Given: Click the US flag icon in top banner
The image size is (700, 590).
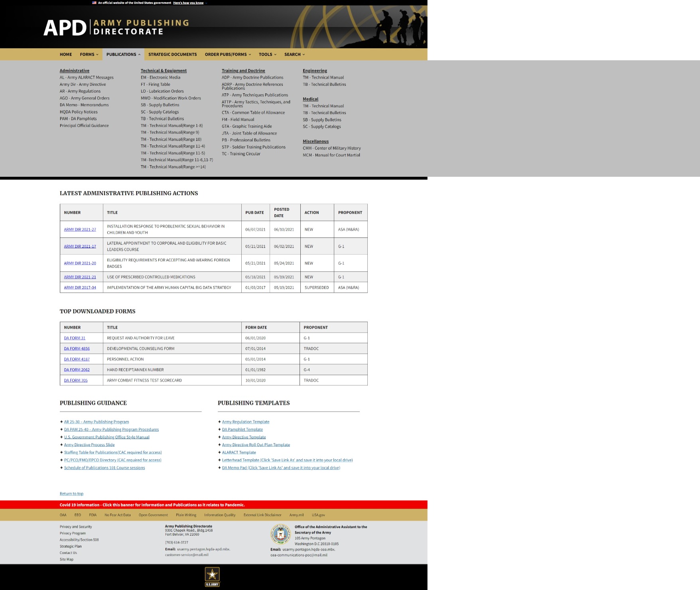Looking at the screenshot, I should 94,3.
